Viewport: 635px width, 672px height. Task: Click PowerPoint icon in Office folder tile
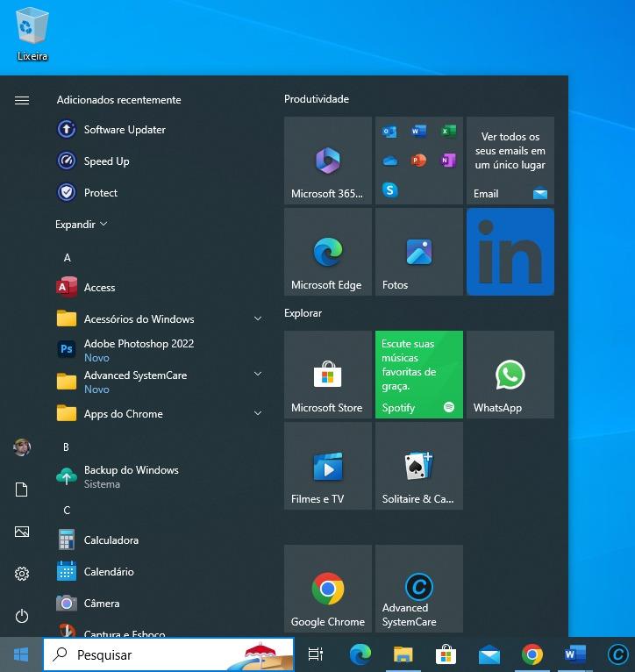418,161
